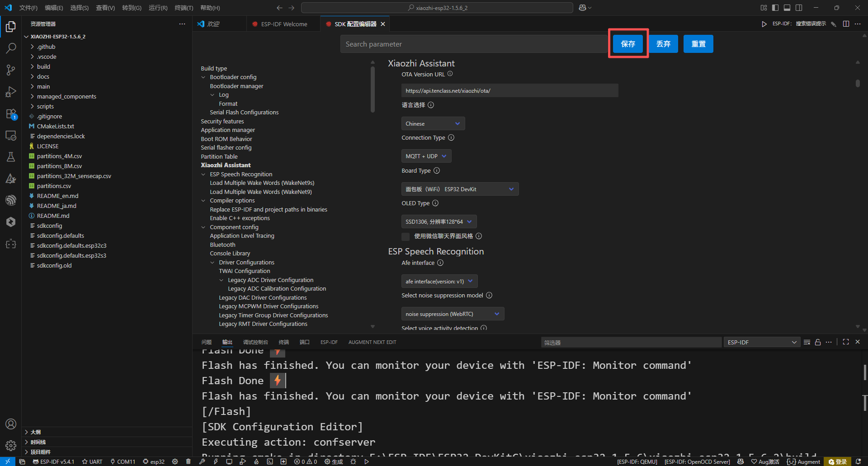The height and width of the screenshot is (466, 868).
Task: Click COM11 port selector in status bar
Action: (123, 461)
